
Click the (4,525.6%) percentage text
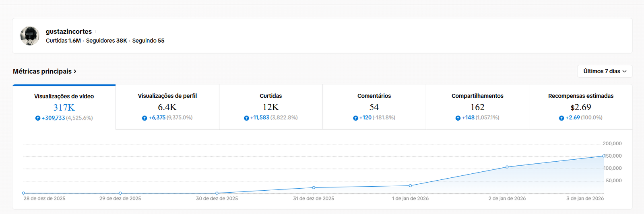point(79,118)
